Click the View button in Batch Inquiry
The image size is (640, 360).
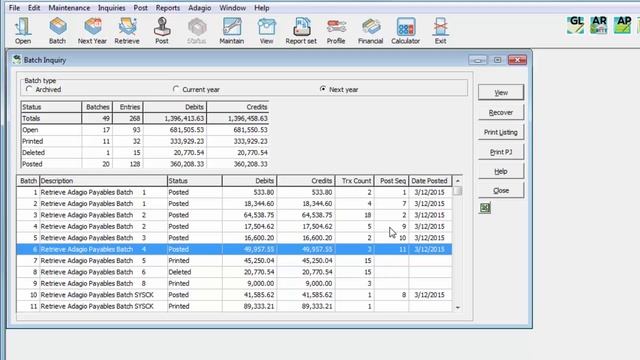tap(501, 93)
